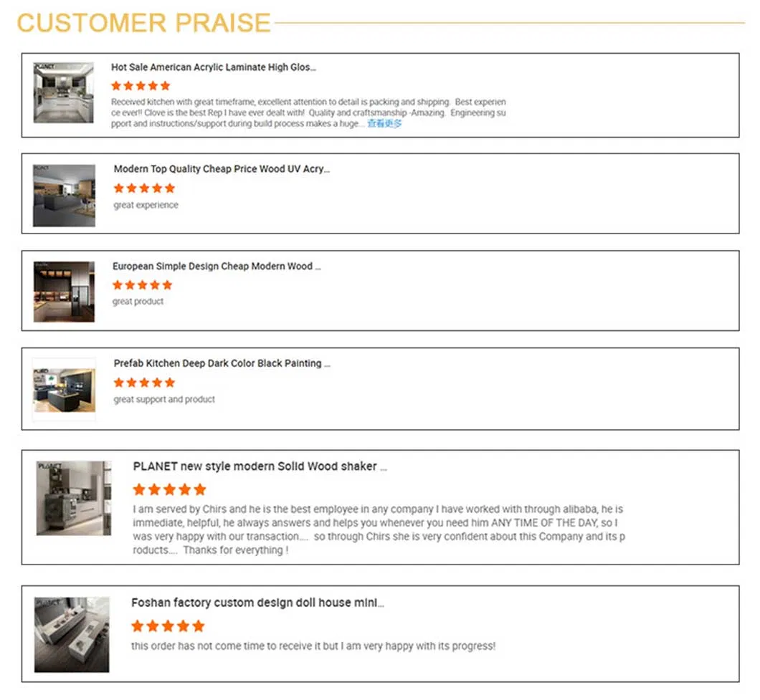Open the Prefab Kitchen Deep Dark Color Black Painting link
The width and height of the screenshot is (760, 700).
pos(222,363)
